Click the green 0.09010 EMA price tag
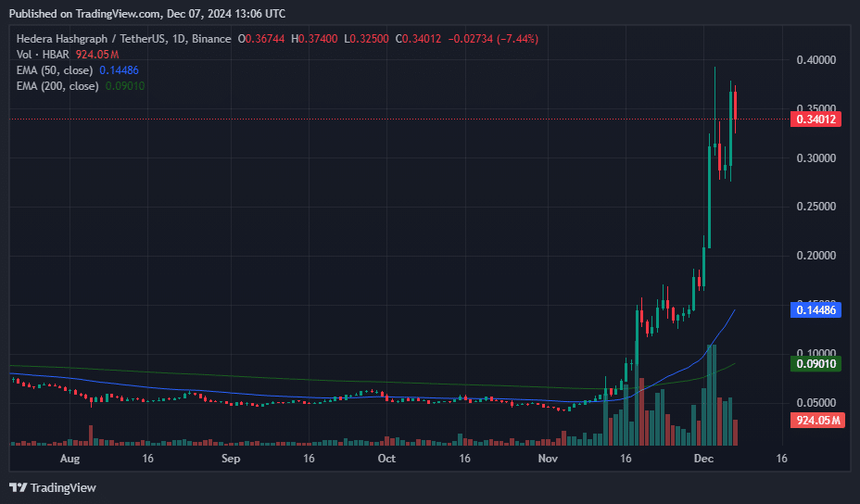The width and height of the screenshot is (860, 504). click(816, 364)
